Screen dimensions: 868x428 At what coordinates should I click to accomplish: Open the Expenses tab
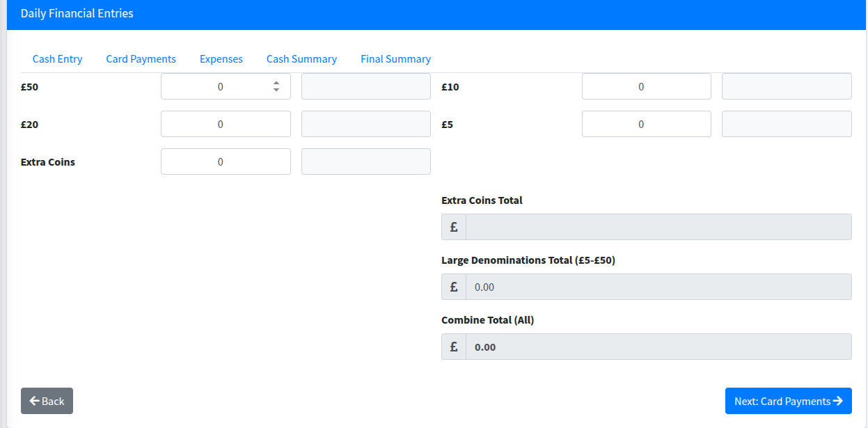221,58
